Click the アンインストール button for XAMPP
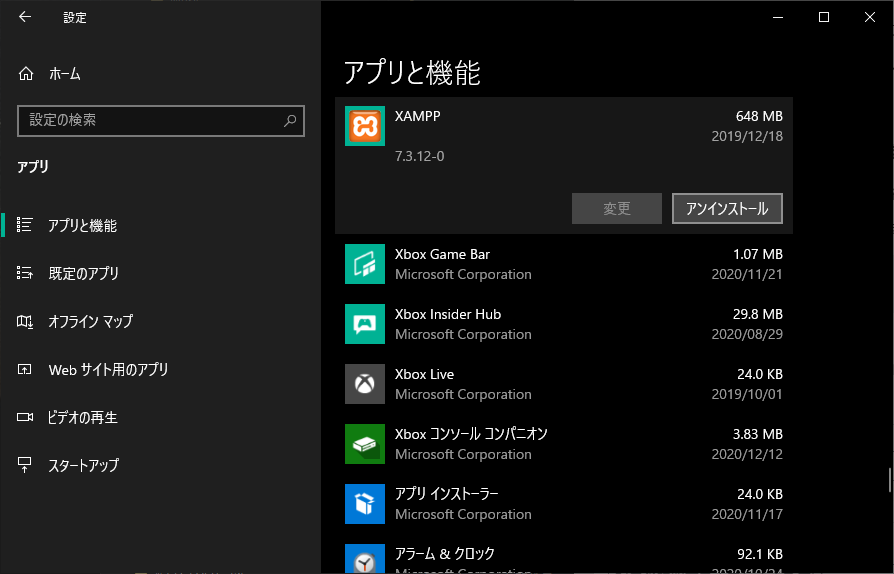Viewport: 894px width, 574px height. 727,209
